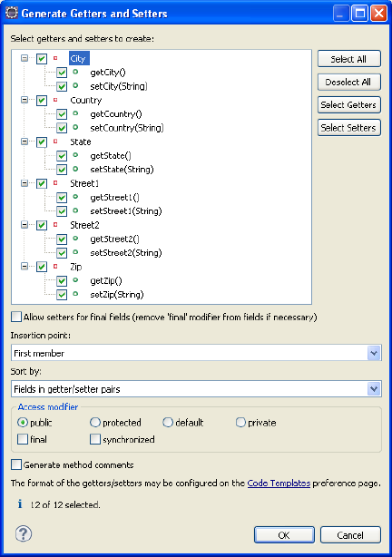
Task: Click the private field icon beside Country
Action: [55, 100]
